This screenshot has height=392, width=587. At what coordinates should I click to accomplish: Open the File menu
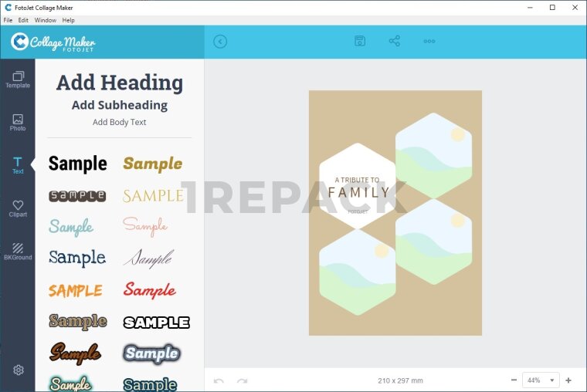point(8,20)
